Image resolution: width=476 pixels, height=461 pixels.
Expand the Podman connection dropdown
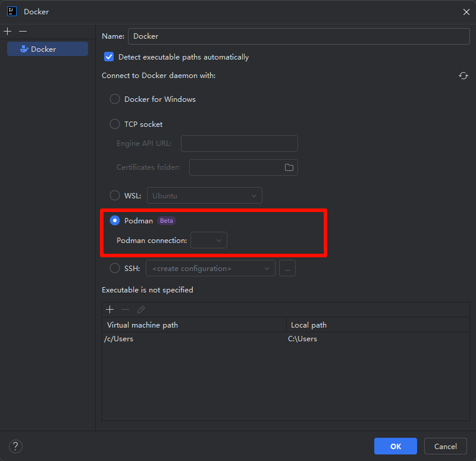click(x=209, y=241)
